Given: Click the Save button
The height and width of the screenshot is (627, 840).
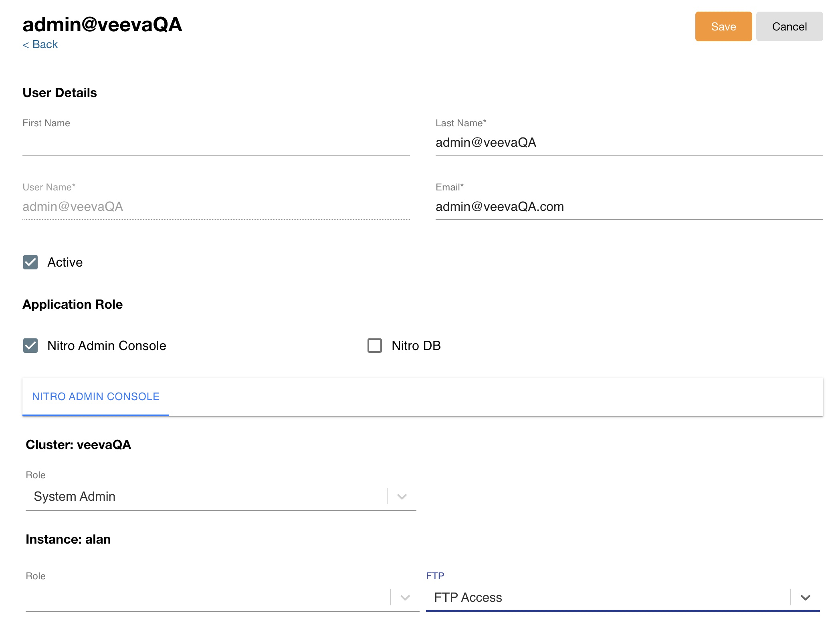Looking at the screenshot, I should click(x=723, y=26).
